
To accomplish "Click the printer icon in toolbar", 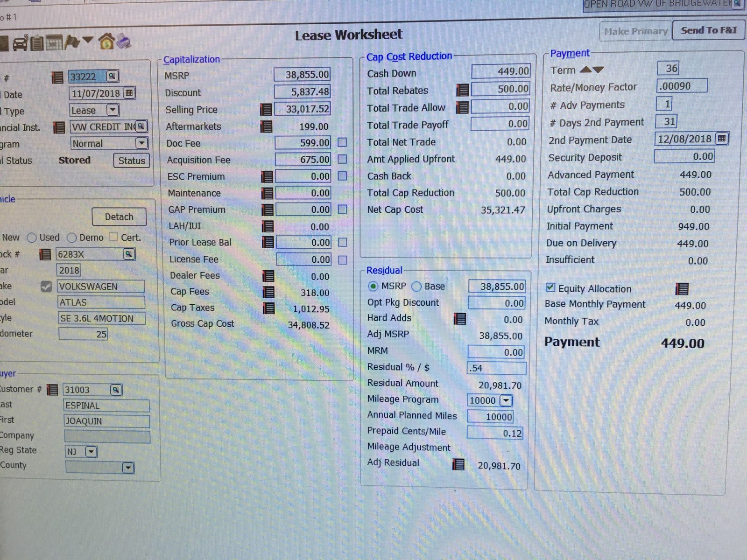I will pos(124,42).
